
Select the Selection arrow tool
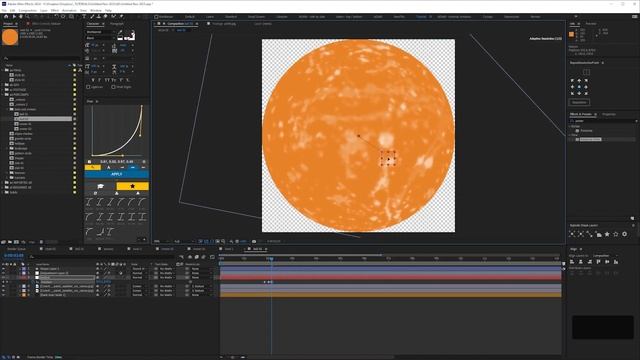click(14, 17)
